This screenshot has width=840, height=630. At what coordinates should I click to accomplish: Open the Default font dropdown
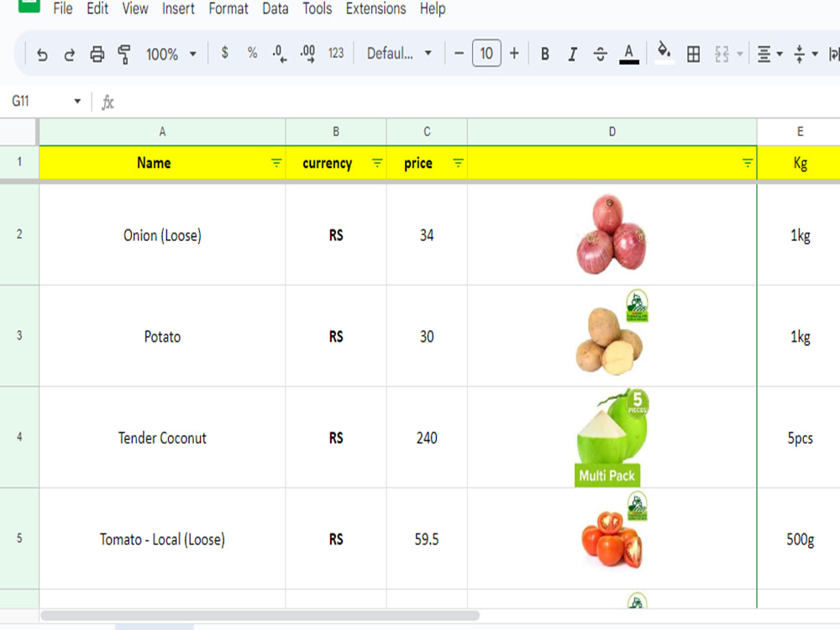[x=399, y=53]
